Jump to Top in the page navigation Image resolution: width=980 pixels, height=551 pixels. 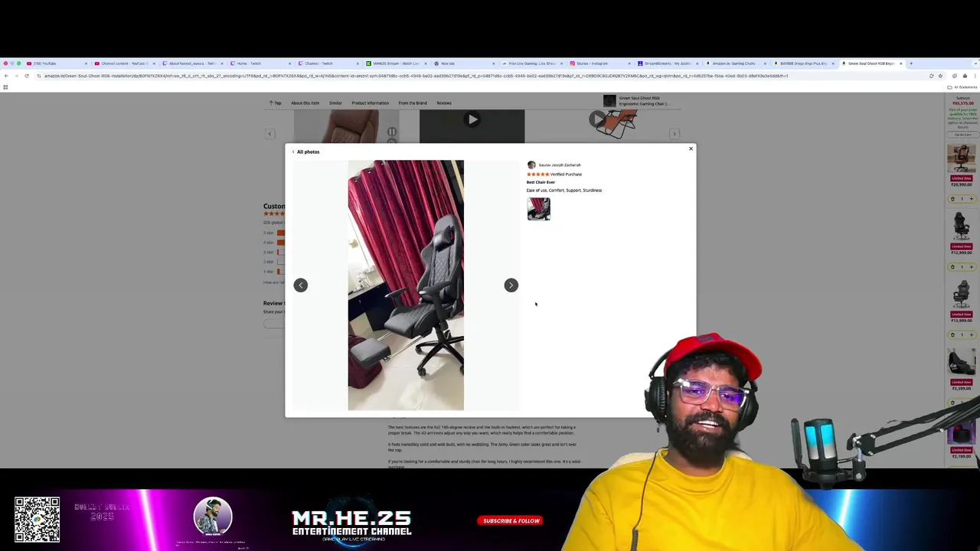(x=276, y=103)
